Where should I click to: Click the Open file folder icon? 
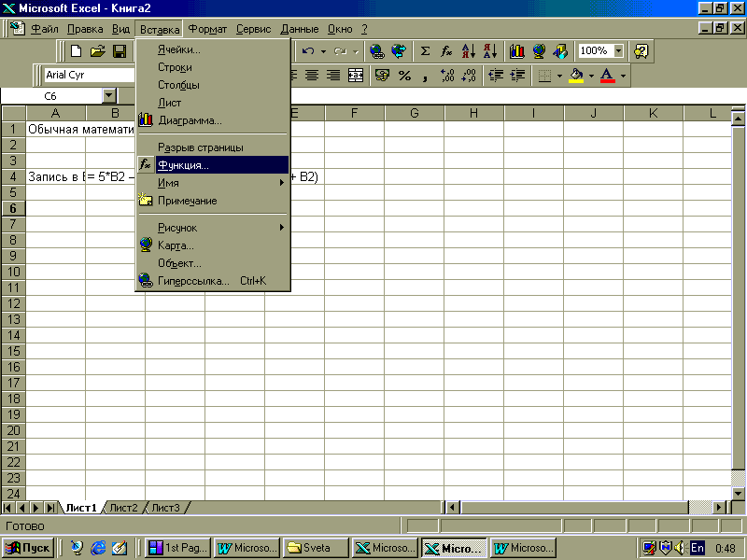pos(98,51)
